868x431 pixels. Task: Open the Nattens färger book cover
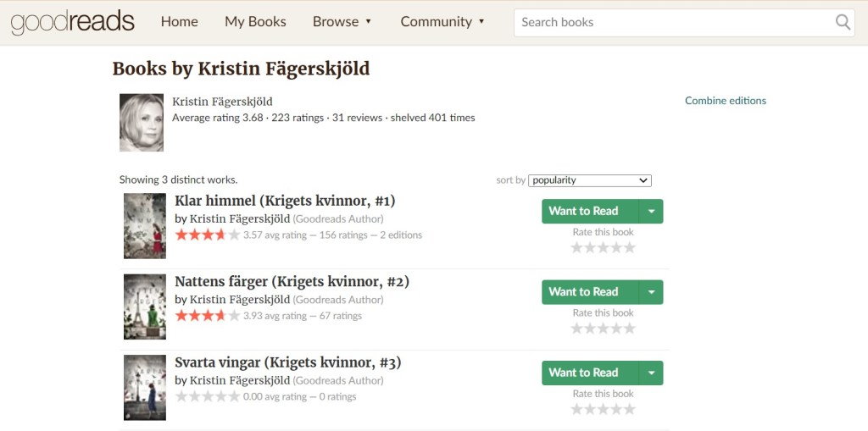point(145,307)
